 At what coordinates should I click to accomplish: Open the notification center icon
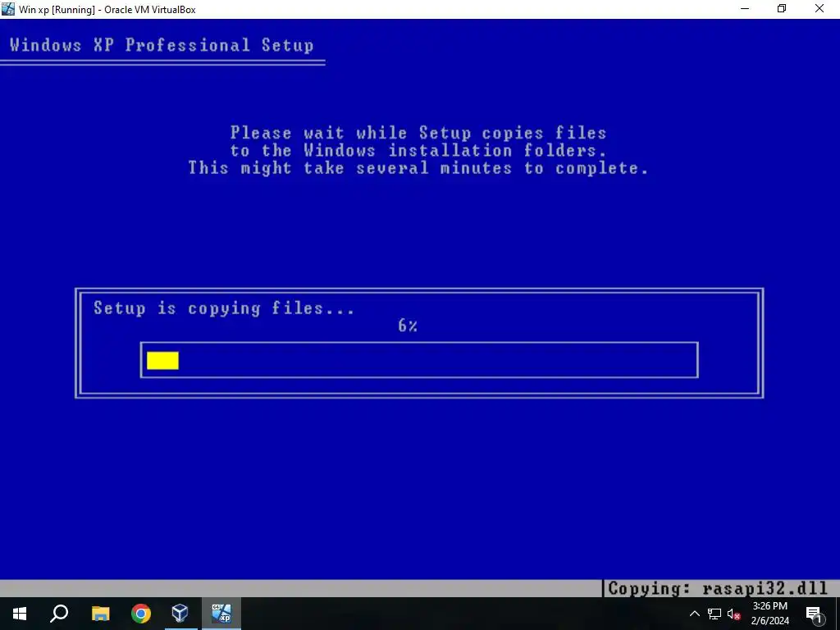[x=814, y=614]
